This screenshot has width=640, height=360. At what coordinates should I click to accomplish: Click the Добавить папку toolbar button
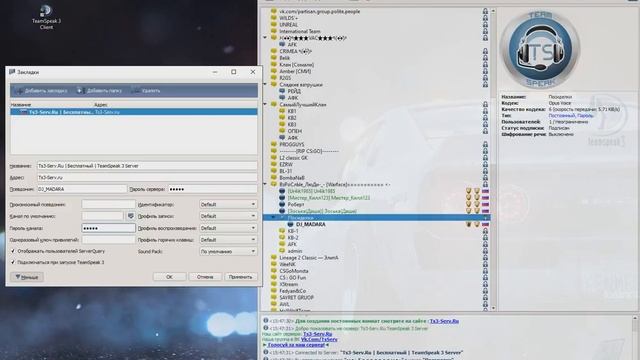[x=100, y=91]
